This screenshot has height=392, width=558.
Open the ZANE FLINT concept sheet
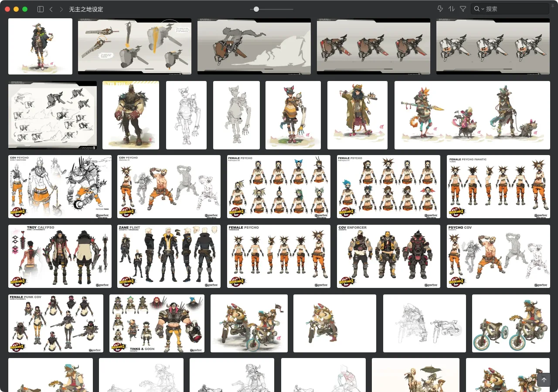(169, 256)
